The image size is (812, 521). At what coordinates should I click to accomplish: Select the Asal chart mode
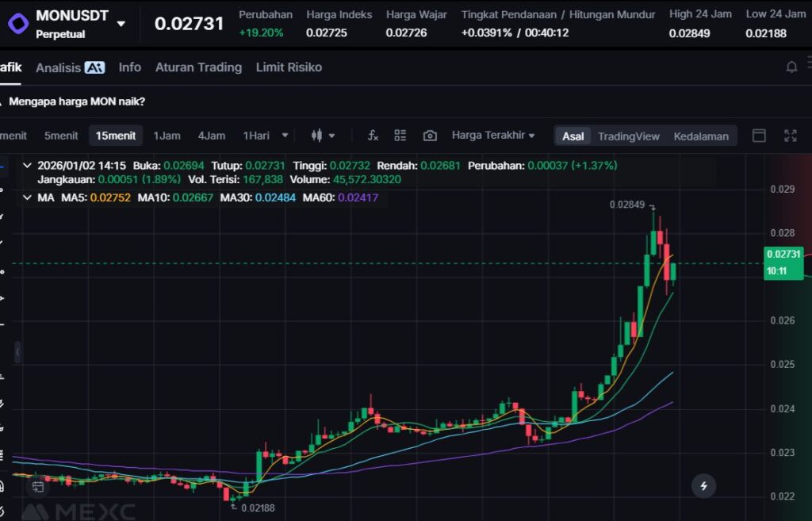coord(573,136)
